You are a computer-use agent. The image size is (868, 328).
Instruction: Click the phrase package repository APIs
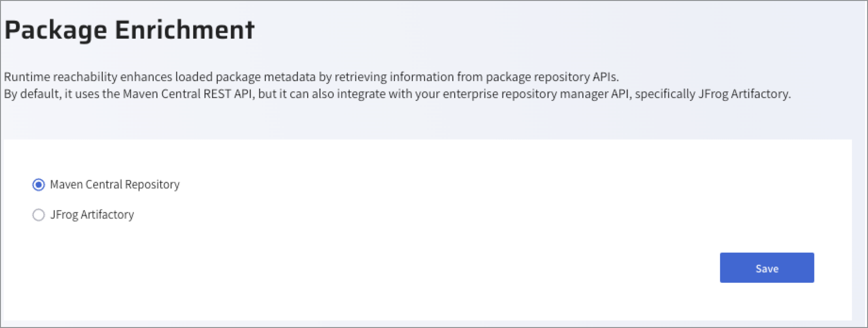[x=552, y=77]
